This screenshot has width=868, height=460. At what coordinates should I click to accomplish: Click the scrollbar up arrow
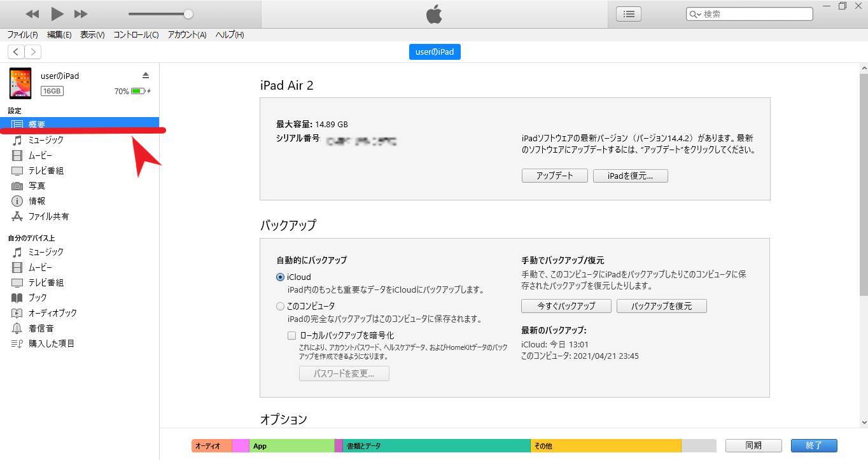tap(864, 68)
